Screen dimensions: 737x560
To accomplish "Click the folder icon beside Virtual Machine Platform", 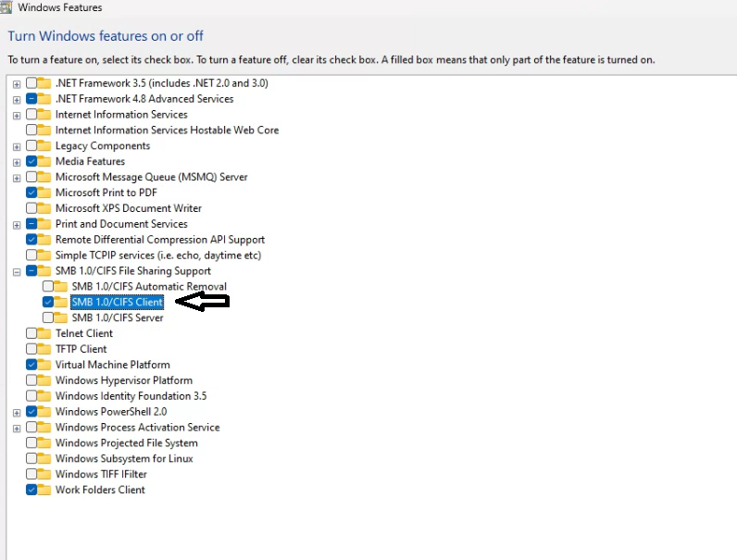I will click(44, 365).
